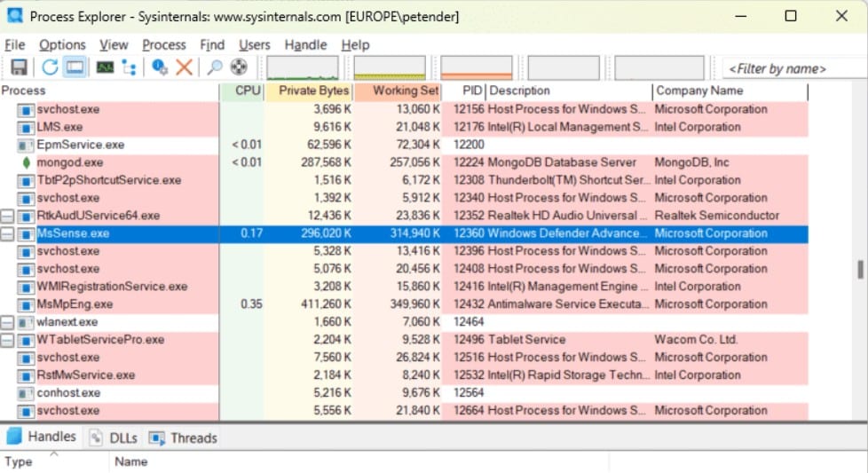Image resolution: width=868 pixels, height=473 pixels.
Task: Switch to the DLLs tab
Action: coord(114,438)
